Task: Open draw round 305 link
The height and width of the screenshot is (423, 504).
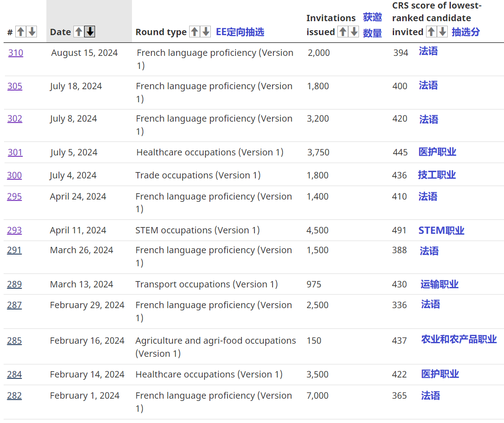Action: click(x=14, y=86)
